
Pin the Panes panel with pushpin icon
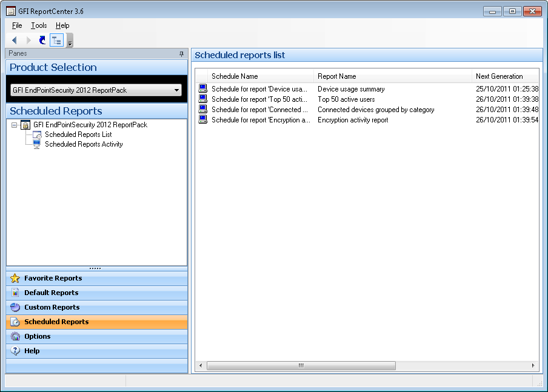(181, 54)
